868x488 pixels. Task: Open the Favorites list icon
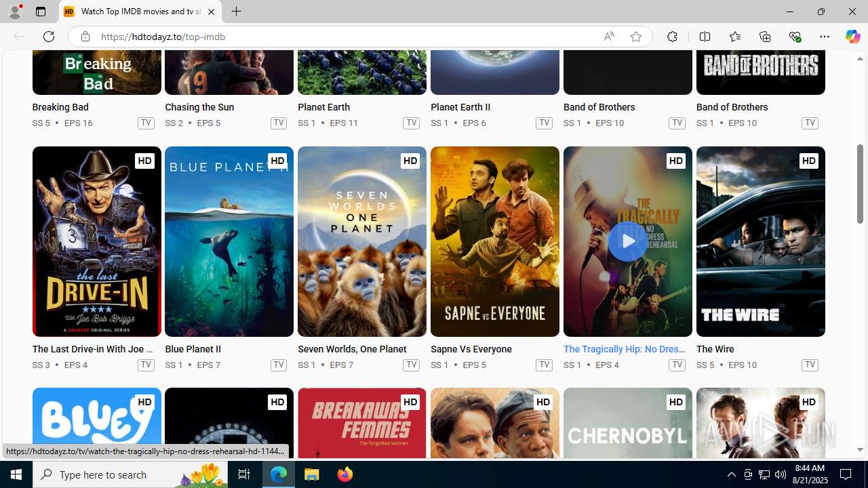click(734, 37)
